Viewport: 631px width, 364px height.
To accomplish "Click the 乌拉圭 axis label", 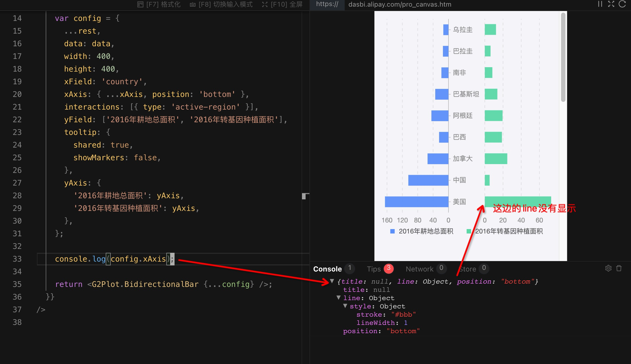I will tap(463, 30).
